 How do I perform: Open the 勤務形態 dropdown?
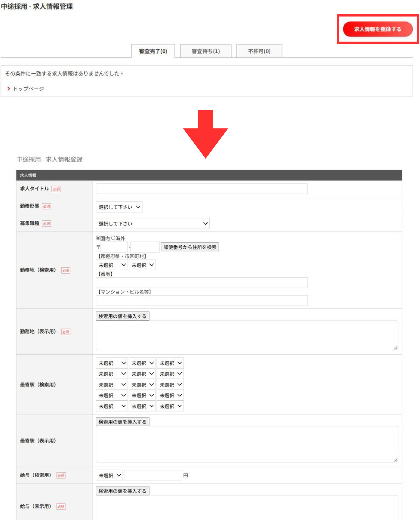(119, 207)
